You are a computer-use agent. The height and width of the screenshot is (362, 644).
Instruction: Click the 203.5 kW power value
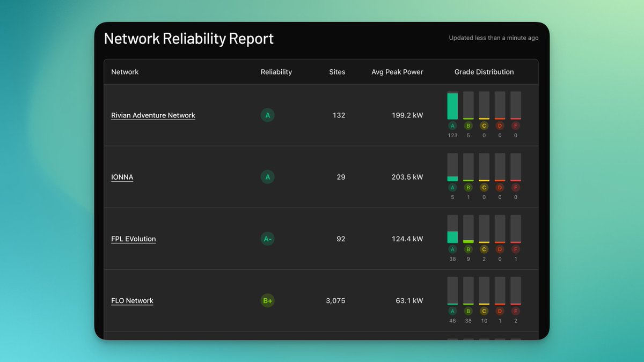tap(407, 177)
